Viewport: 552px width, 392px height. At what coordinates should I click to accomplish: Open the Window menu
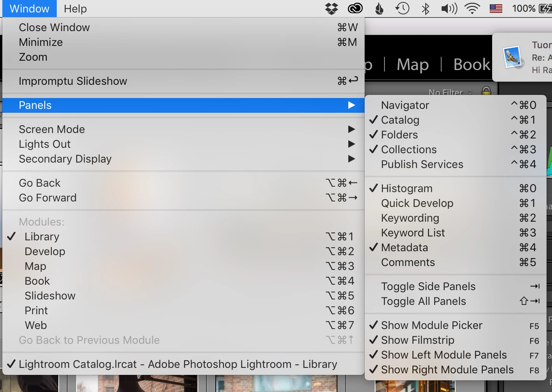pos(30,9)
